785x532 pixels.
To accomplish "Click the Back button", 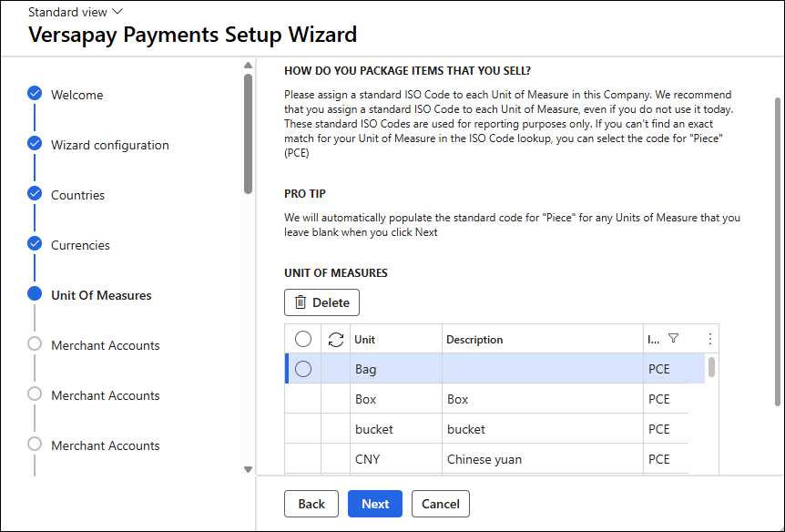I will click(x=311, y=504).
